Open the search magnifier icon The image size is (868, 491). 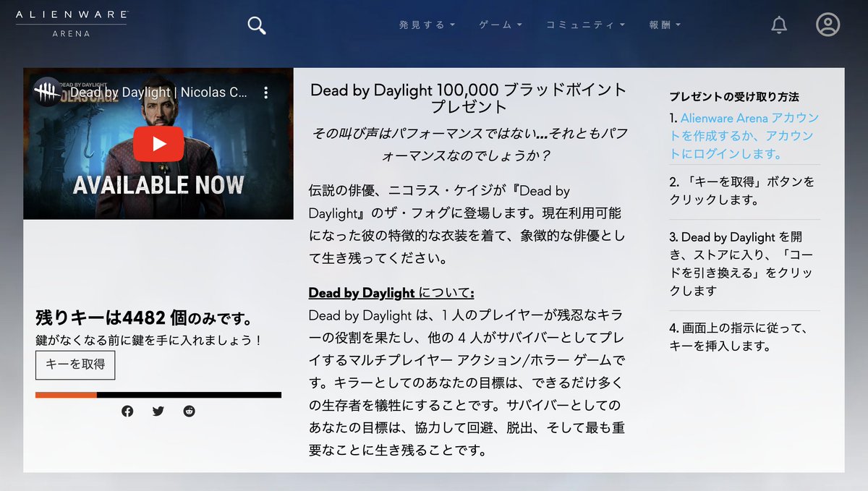point(257,25)
